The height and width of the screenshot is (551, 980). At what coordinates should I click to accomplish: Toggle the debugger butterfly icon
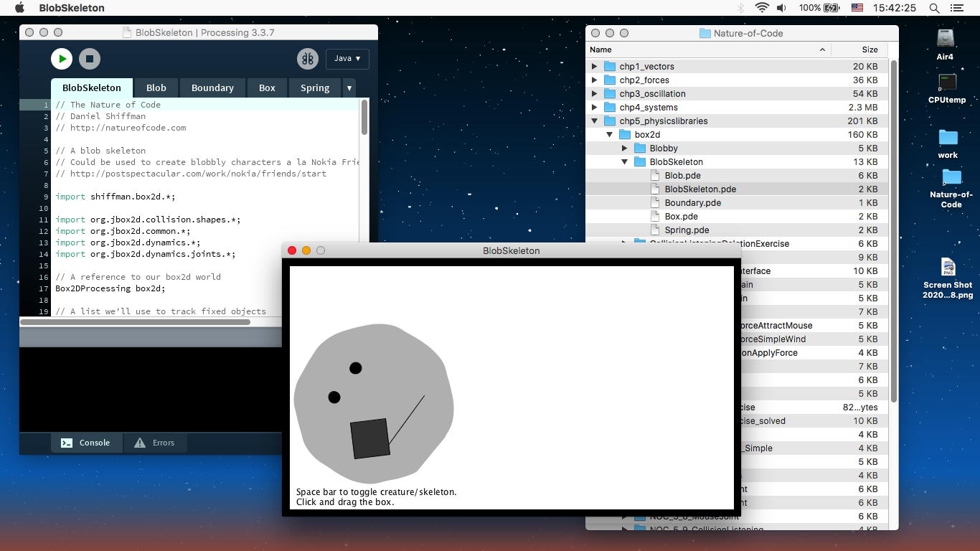click(308, 59)
